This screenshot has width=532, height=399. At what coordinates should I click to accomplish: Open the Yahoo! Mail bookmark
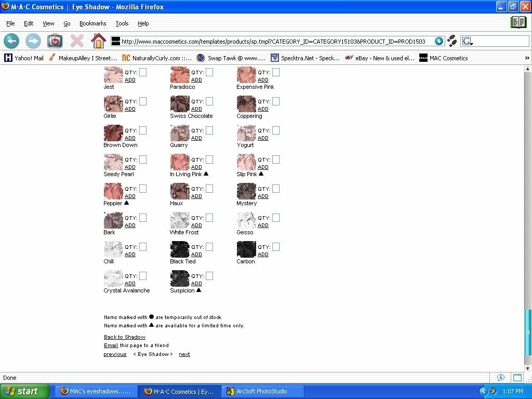24,58
